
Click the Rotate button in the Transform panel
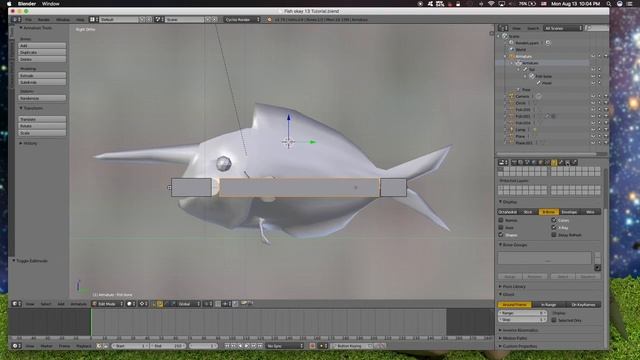pyautogui.click(x=42, y=126)
